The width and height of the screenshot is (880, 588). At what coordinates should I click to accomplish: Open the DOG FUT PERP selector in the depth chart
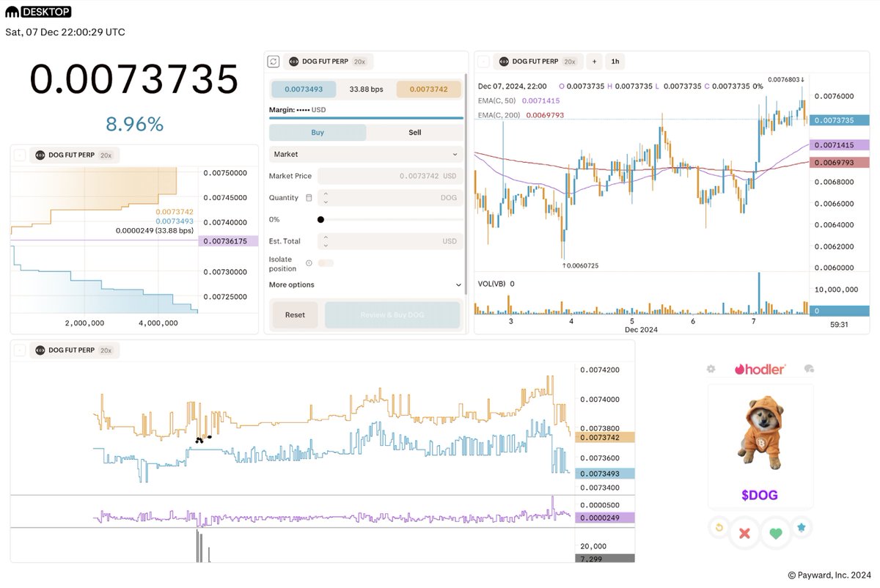[74, 155]
